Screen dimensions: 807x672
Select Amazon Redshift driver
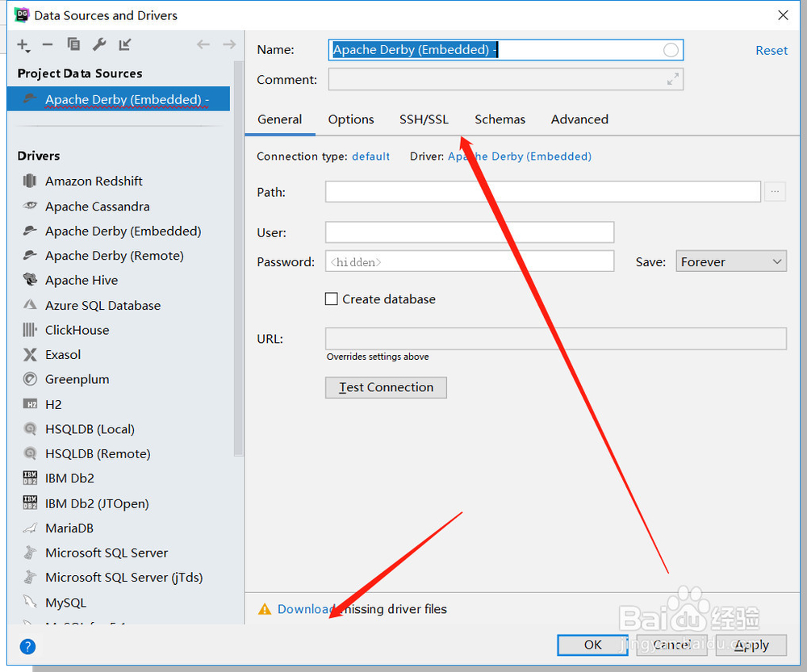[x=93, y=182]
